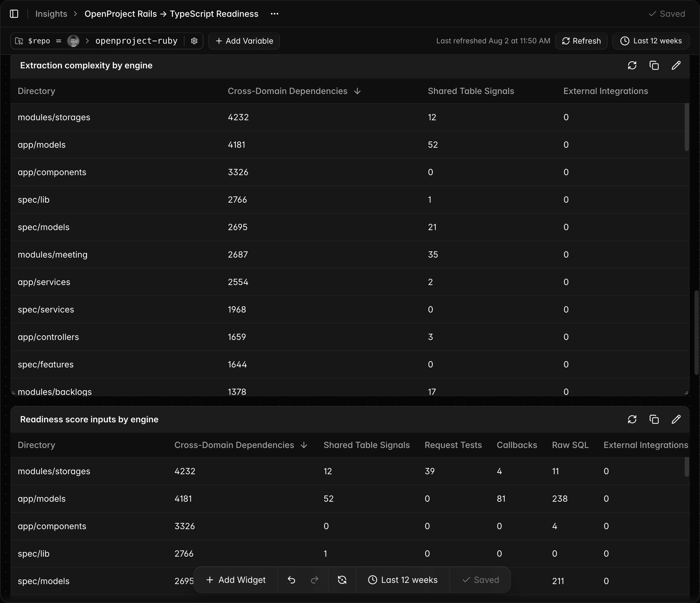Open repo variable settings gear icon
The width and height of the screenshot is (700, 603).
[x=194, y=41]
